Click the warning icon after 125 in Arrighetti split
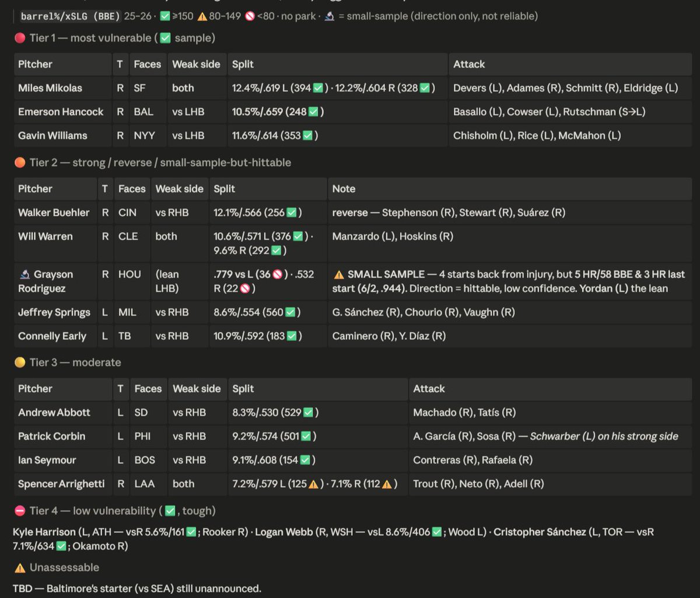Image resolution: width=700 pixels, height=598 pixels. pos(313,484)
